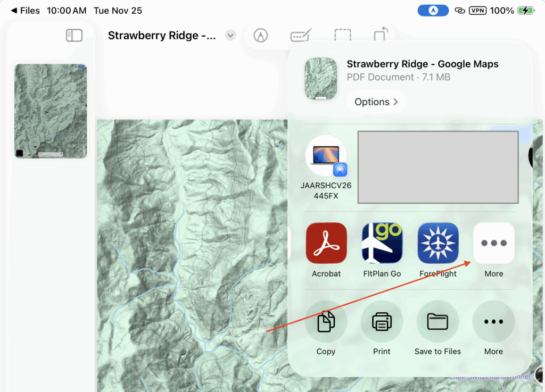Copy the PDF document

(326, 322)
